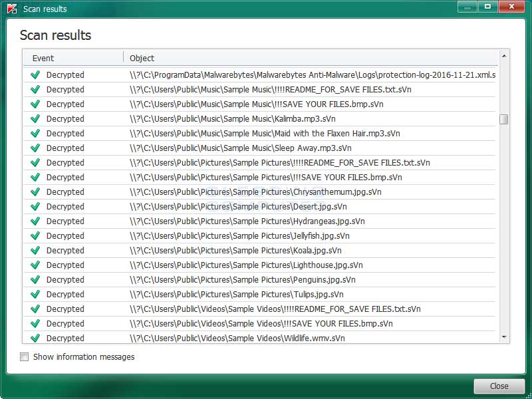Click the Kaspersky logo in title bar

(x=12, y=9)
